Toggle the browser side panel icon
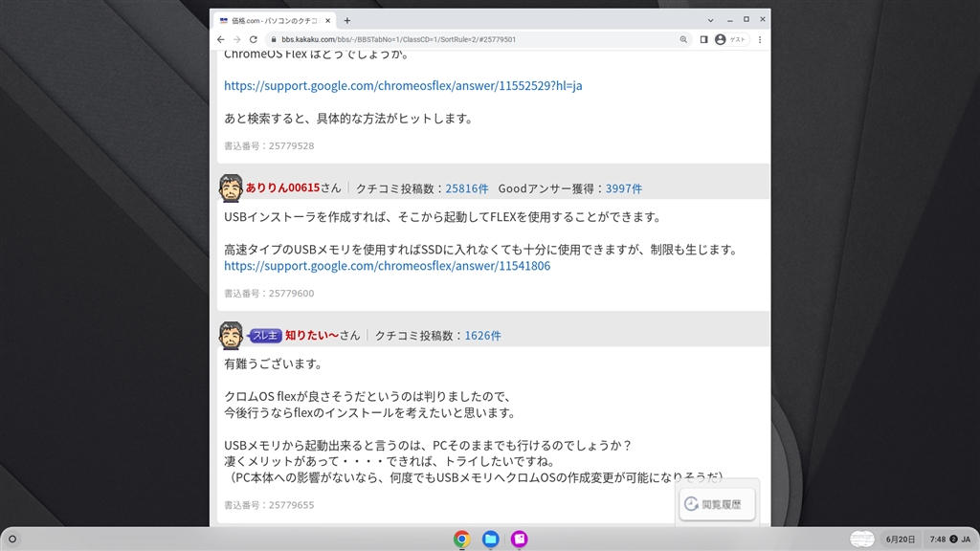This screenshot has height=551, width=980. (x=703, y=39)
